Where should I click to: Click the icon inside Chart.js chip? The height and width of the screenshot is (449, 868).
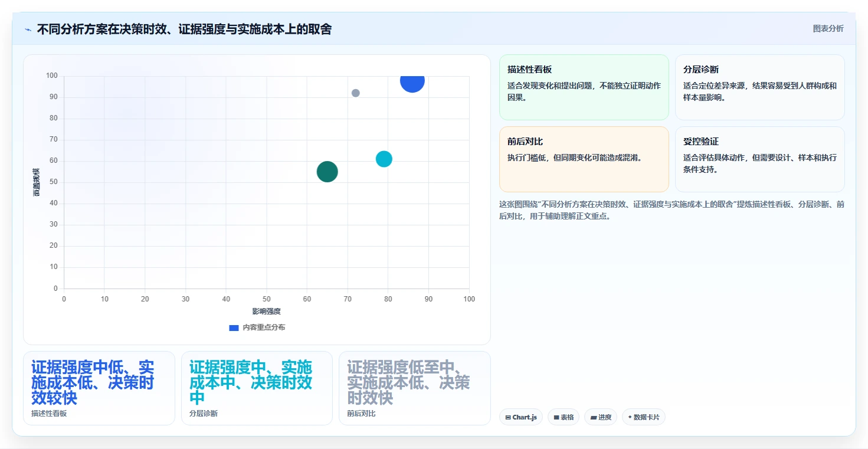tap(508, 417)
